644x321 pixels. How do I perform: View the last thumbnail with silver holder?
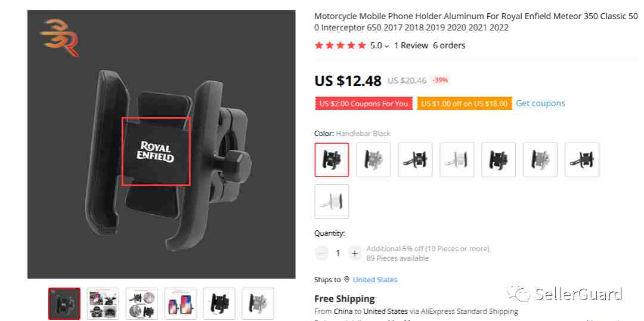258,304
